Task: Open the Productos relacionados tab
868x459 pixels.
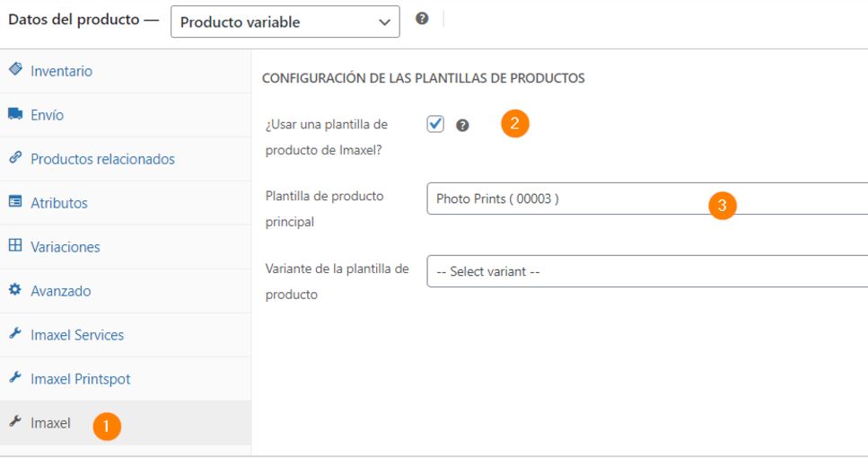Action: tap(102, 159)
